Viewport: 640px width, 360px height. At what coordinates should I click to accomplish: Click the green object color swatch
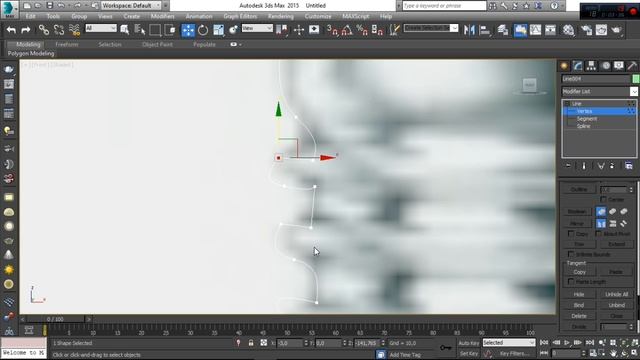pyautogui.click(x=636, y=79)
